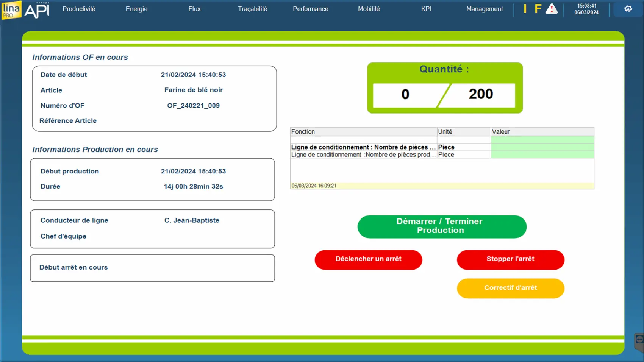Click the Groupe API logo

pos(37,10)
